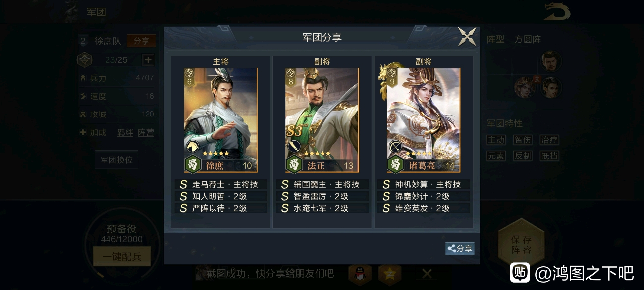Image resolution: width=644 pixels, height=290 pixels.
Task: Click 一键配兵 button
Action: point(122,256)
